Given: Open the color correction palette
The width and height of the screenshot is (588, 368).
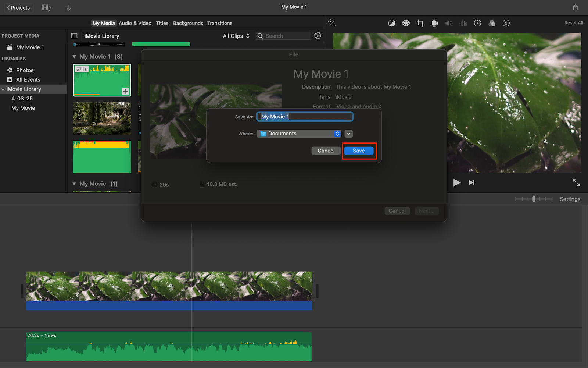Looking at the screenshot, I should (x=406, y=23).
